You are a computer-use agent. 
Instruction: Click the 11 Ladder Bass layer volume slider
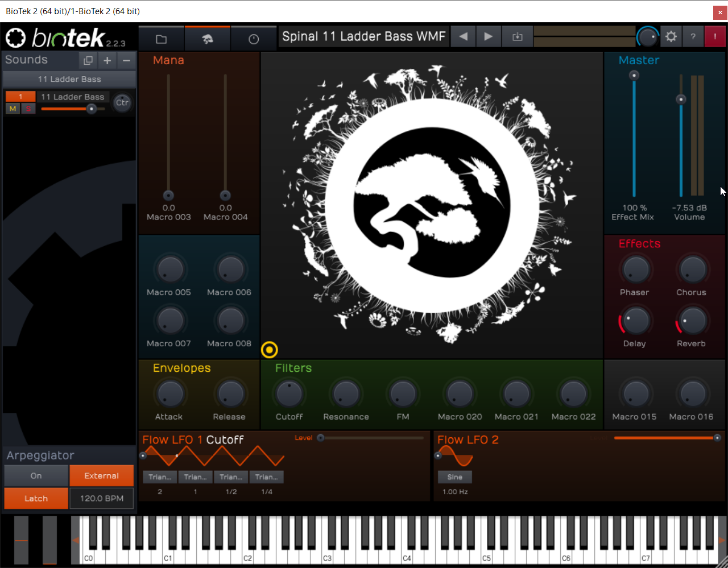[73, 109]
